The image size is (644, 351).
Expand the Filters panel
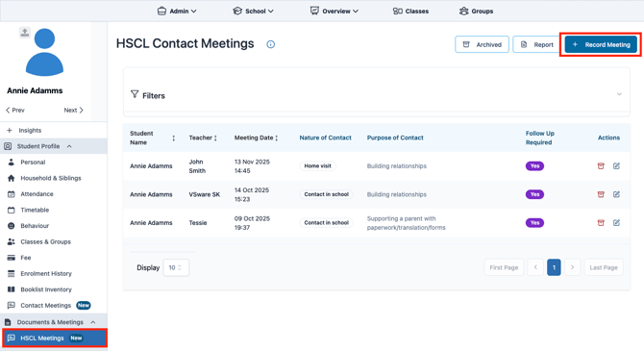pos(377,95)
